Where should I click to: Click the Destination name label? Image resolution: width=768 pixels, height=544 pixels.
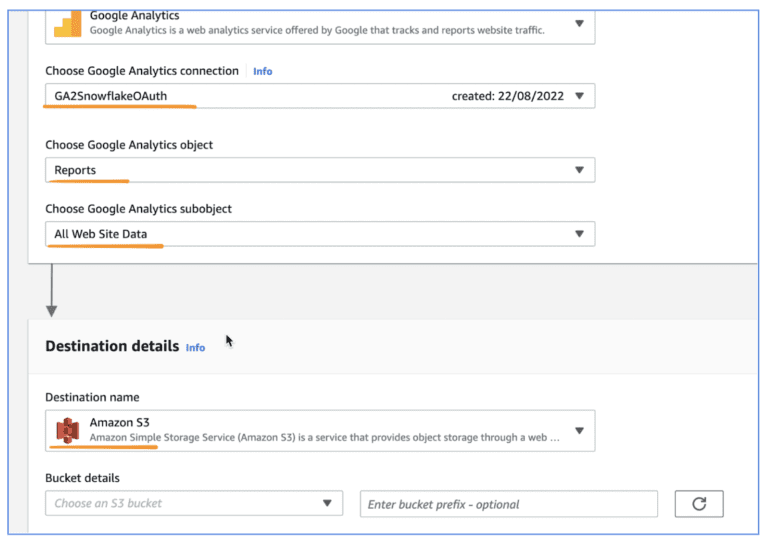point(92,397)
